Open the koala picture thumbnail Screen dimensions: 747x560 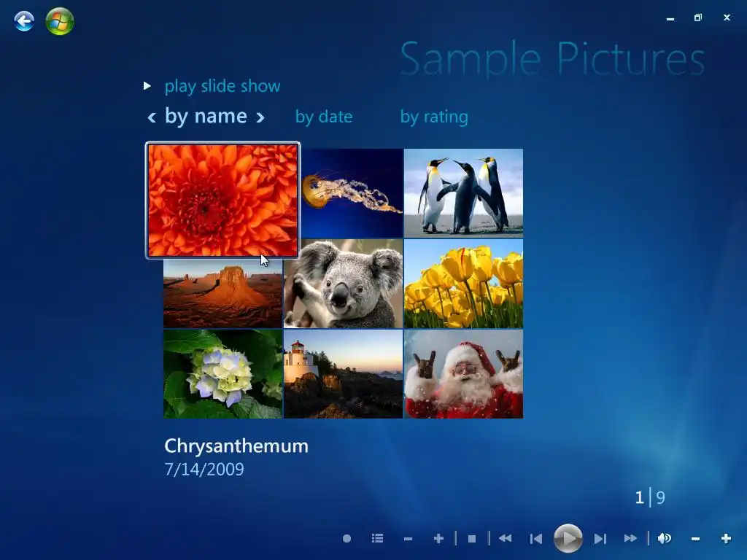343,284
